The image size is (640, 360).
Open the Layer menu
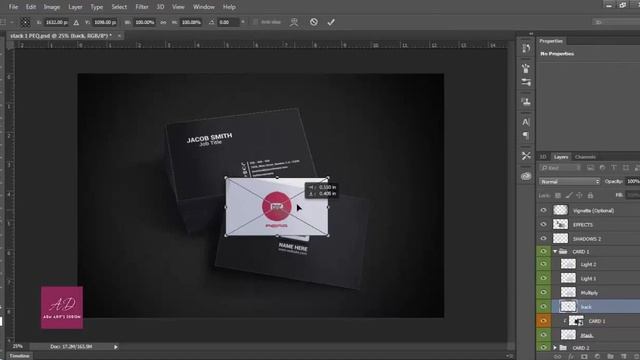[75, 7]
